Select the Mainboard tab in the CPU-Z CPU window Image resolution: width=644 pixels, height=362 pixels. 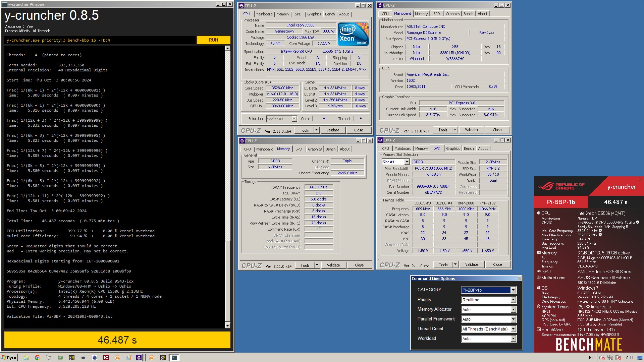click(x=264, y=14)
